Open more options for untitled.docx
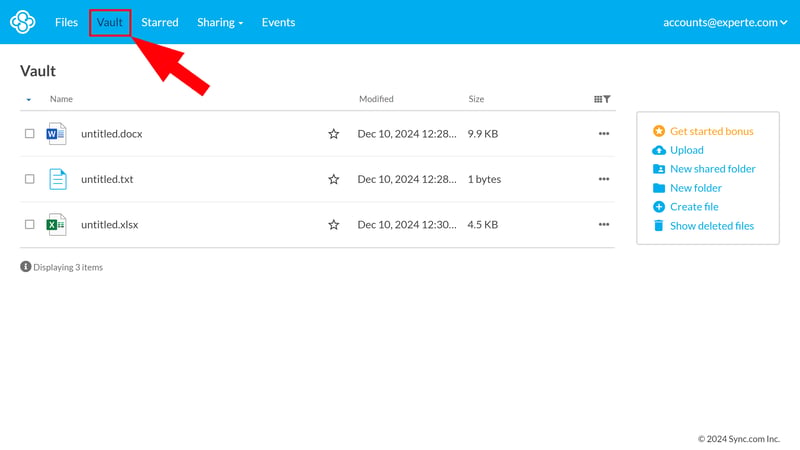This screenshot has height=450, width=800. [604, 134]
